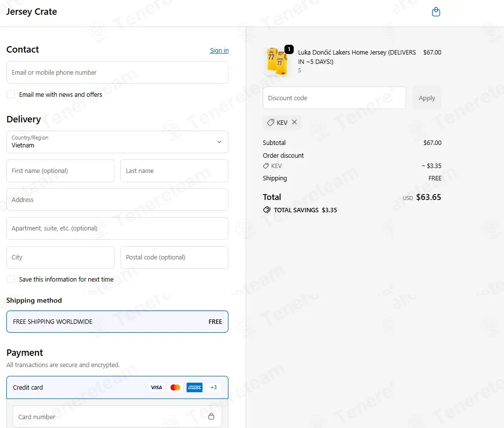Image resolution: width=504 pixels, height=428 pixels.
Task: Click the Total Savings tag icon
Action: coord(266,210)
